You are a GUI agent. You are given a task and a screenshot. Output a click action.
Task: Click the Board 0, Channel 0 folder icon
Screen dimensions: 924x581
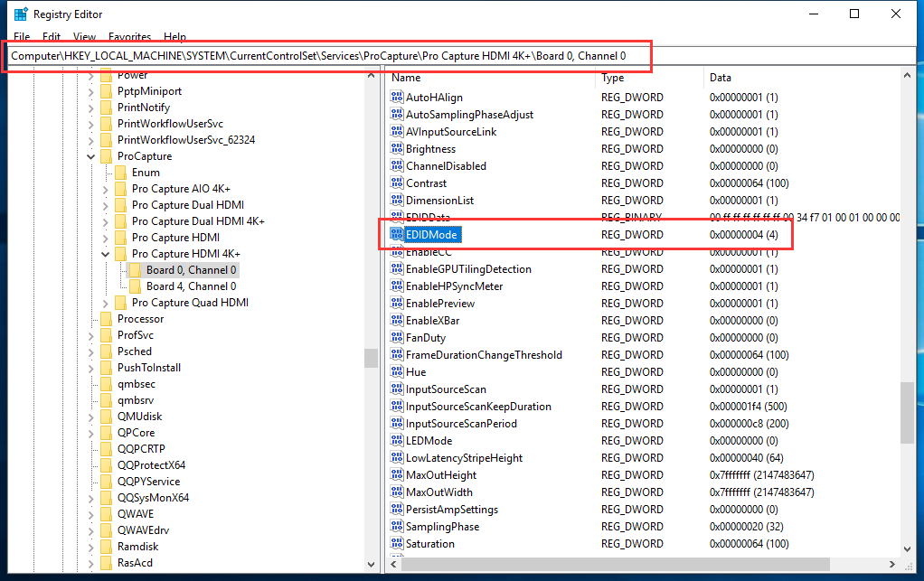tap(135, 269)
